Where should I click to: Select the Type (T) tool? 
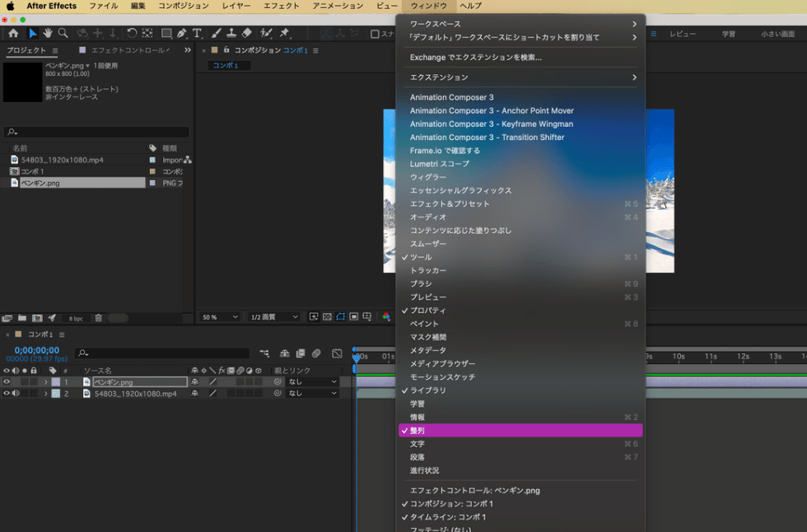[x=197, y=33]
